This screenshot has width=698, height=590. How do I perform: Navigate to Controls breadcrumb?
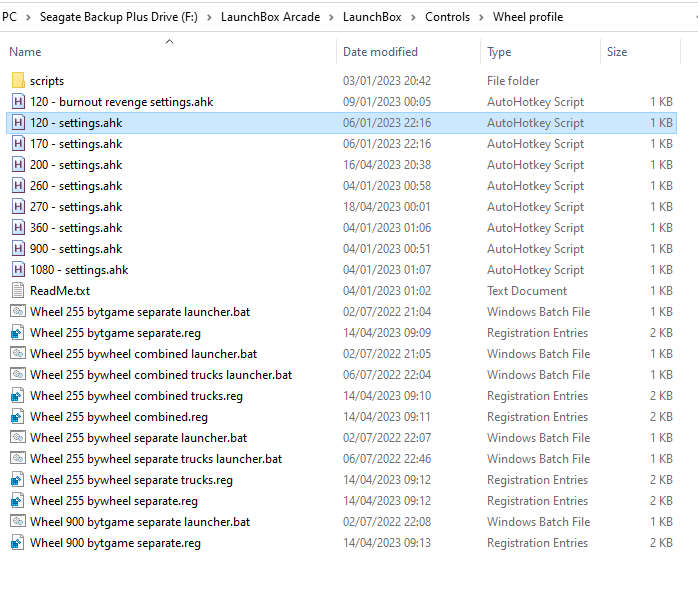coord(447,17)
